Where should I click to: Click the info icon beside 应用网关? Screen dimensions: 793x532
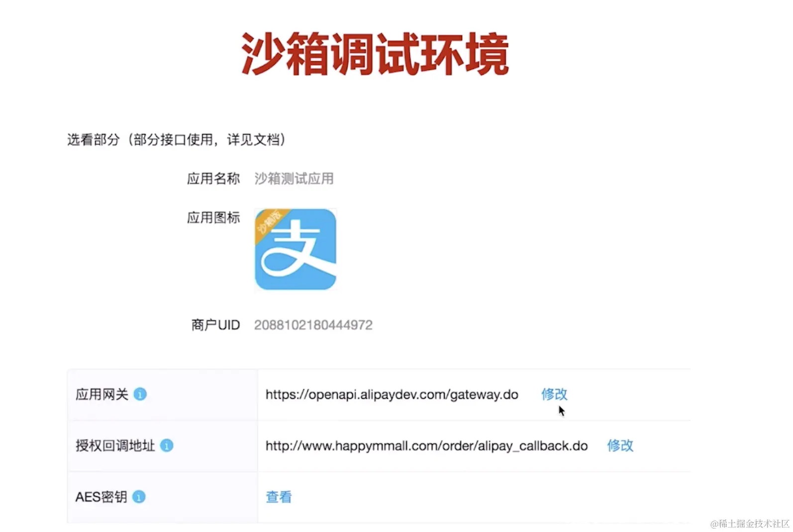(x=140, y=394)
